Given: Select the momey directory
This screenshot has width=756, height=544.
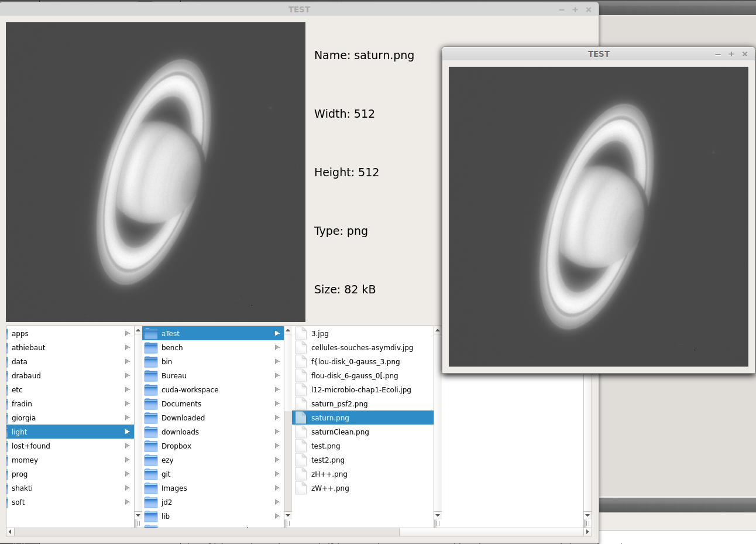Looking at the screenshot, I should [25, 460].
